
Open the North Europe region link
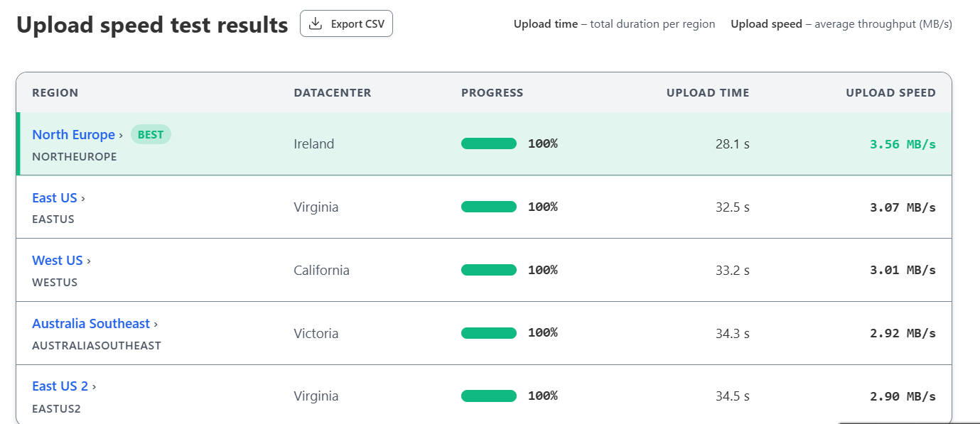[x=73, y=135]
